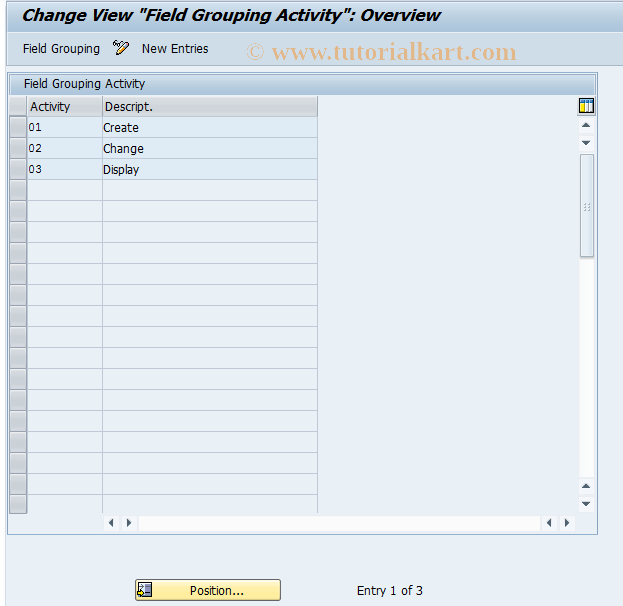623x606 pixels.
Task: Click the vertical scrollbar thumb
Action: 587,206
